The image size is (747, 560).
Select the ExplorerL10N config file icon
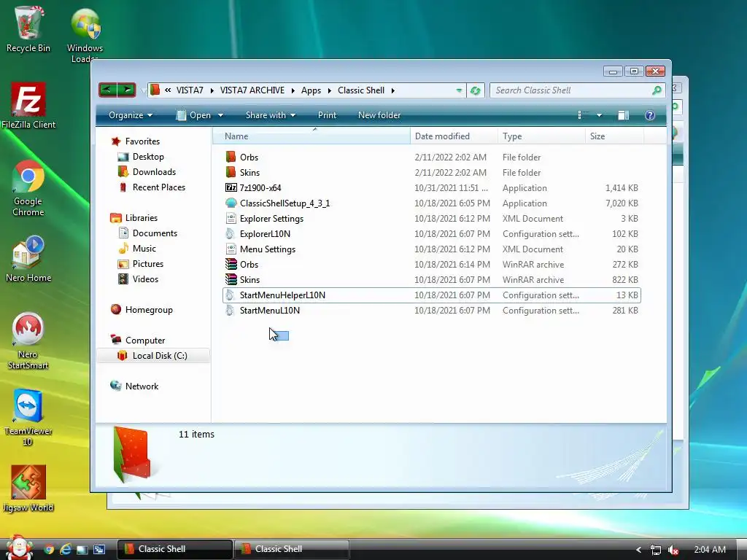[x=230, y=233]
